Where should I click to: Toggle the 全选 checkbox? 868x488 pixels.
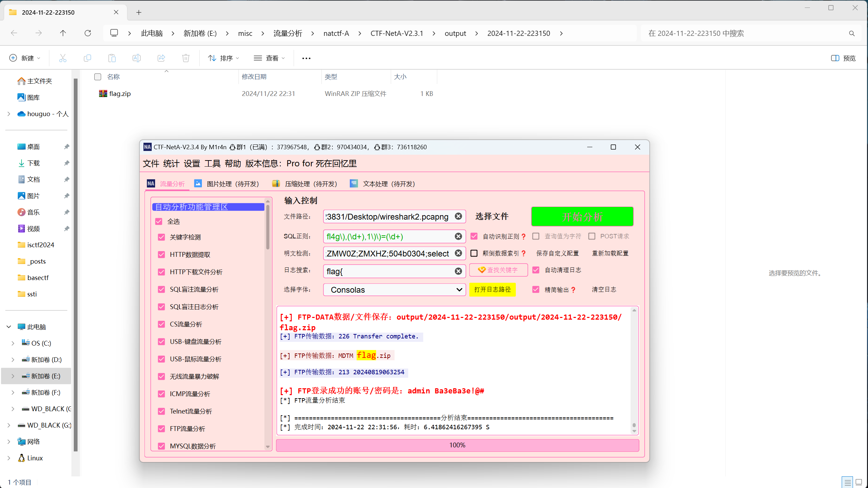[x=159, y=222]
